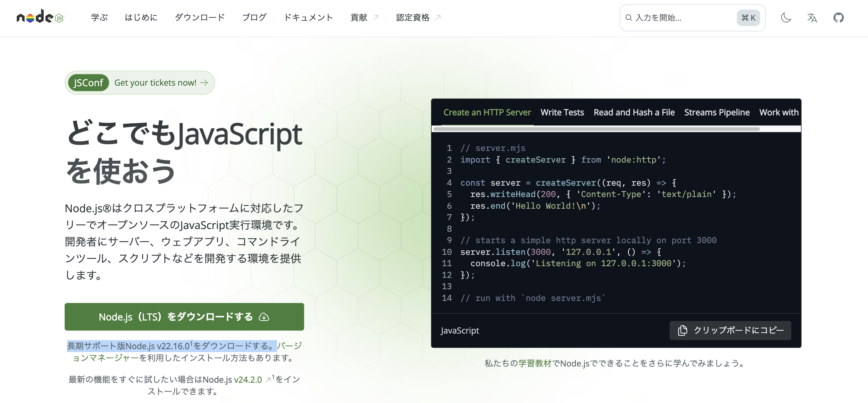Image resolution: width=868 pixels, height=403 pixels.
Task: Open the ドキュメント menu item
Action: [x=308, y=18]
